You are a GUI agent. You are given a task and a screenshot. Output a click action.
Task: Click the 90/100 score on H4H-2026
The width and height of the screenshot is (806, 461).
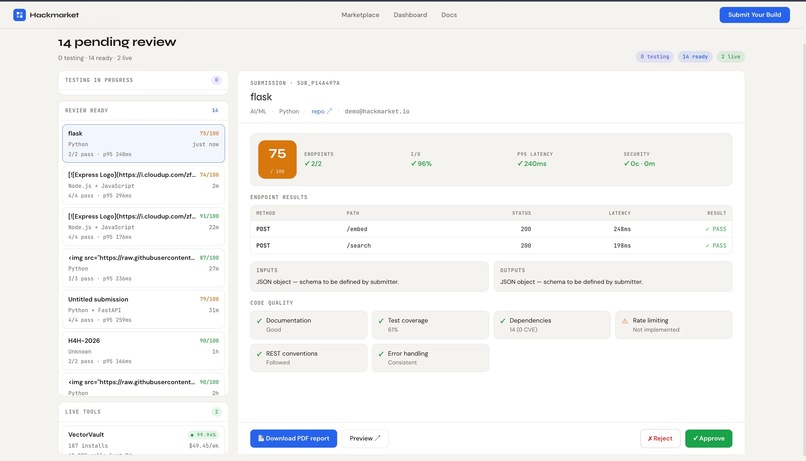pos(209,340)
